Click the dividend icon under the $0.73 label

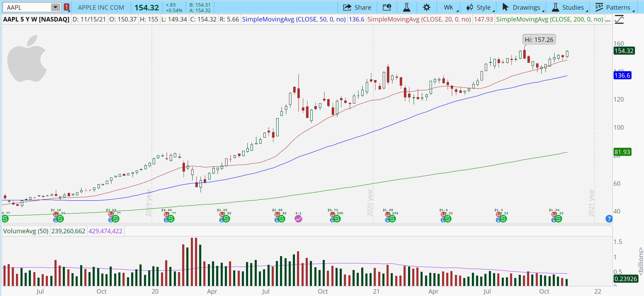[337, 219]
